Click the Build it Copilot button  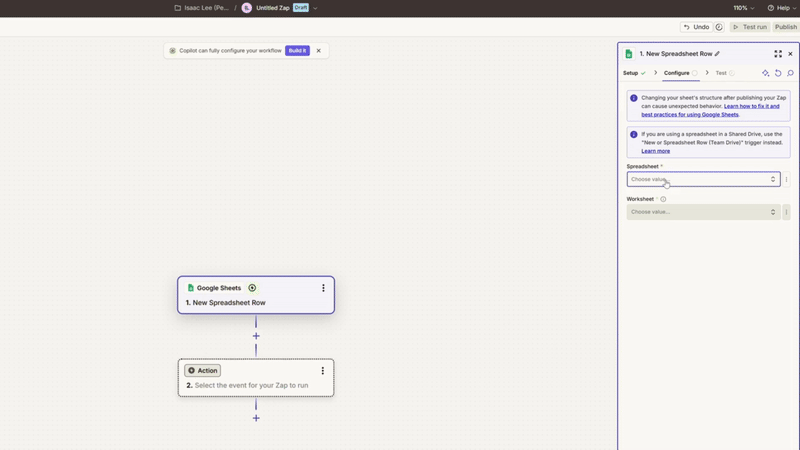click(297, 50)
